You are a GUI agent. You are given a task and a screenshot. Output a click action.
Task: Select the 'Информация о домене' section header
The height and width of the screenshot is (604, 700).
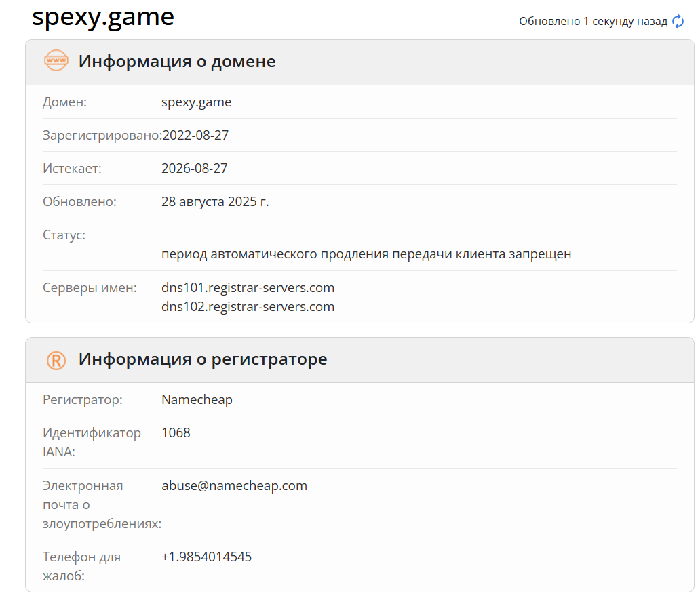[x=177, y=61]
